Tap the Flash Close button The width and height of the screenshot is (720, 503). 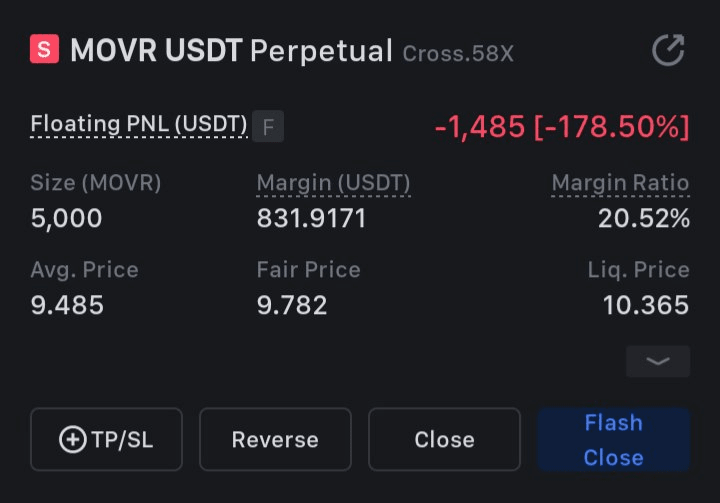[x=613, y=439]
